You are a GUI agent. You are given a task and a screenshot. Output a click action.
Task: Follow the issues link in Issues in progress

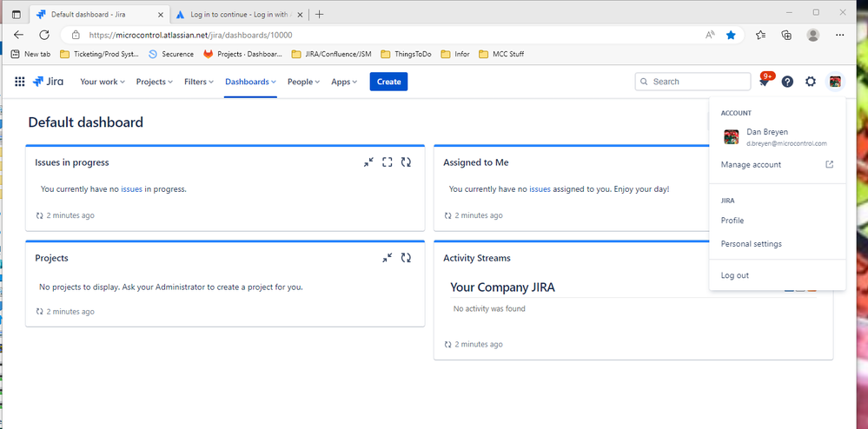132,188
